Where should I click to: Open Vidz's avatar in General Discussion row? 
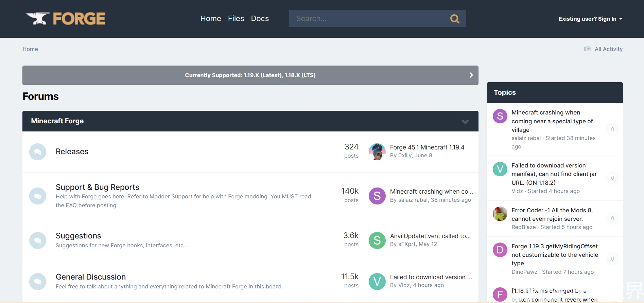pyautogui.click(x=377, y=282)
